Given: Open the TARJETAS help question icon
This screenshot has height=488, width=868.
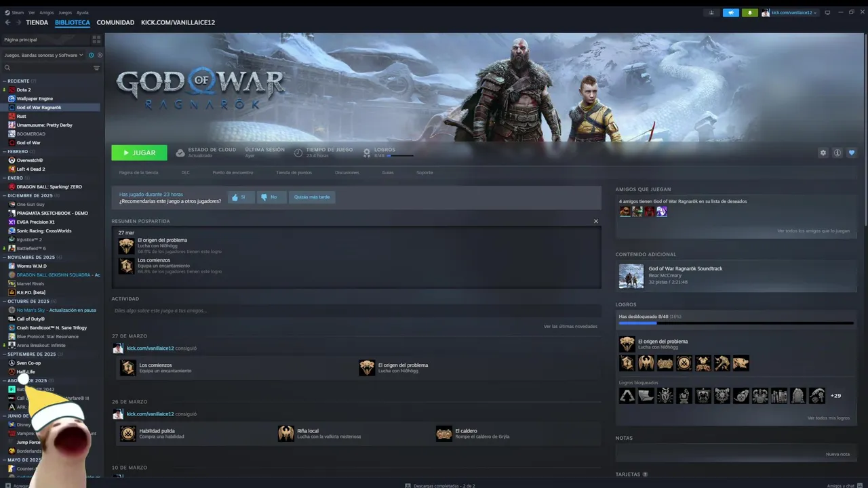Looking at the screenshot, I should pos(645,474).
